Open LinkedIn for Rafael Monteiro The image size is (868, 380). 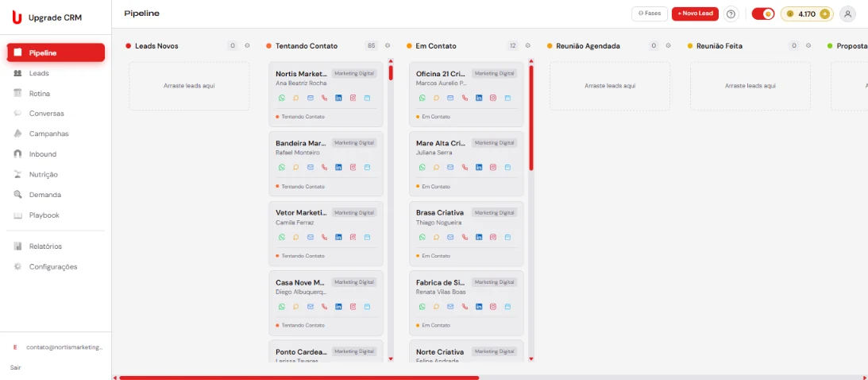coord(339,167)
